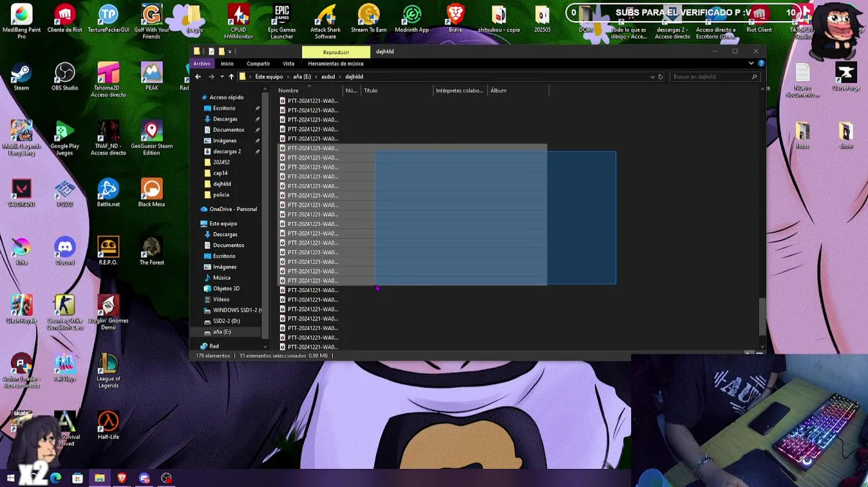Sort files by the Nombre column
Screen dimensions: 868x487
pyautogui.click(x=309, y=90)
